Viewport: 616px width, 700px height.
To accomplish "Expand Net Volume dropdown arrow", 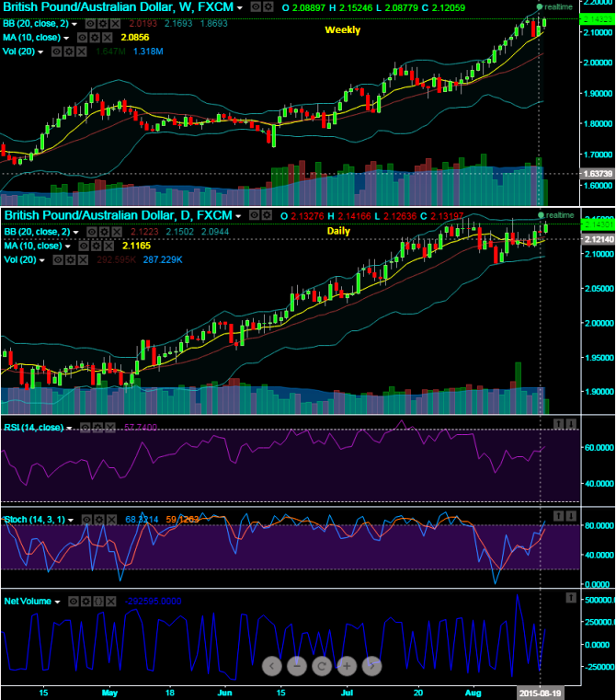I will click(x=57, y=602).
